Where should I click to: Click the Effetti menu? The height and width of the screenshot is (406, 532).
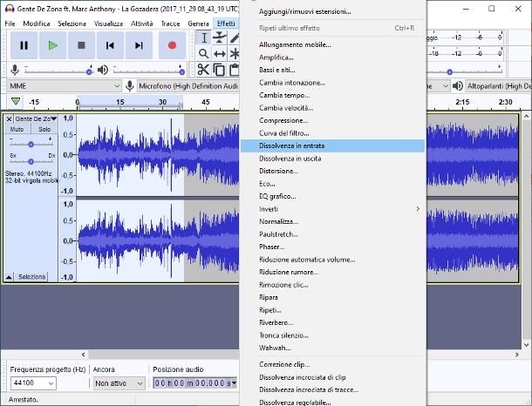click(226, 24)
